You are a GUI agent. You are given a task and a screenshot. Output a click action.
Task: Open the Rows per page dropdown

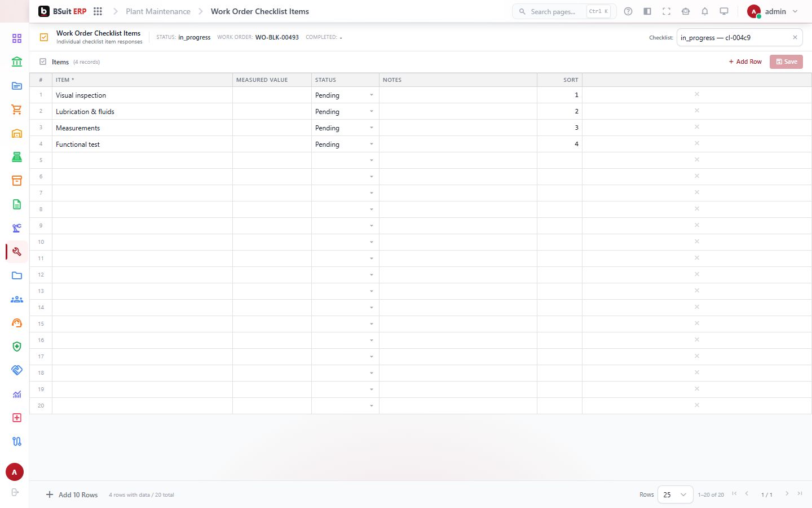(675, 494)
